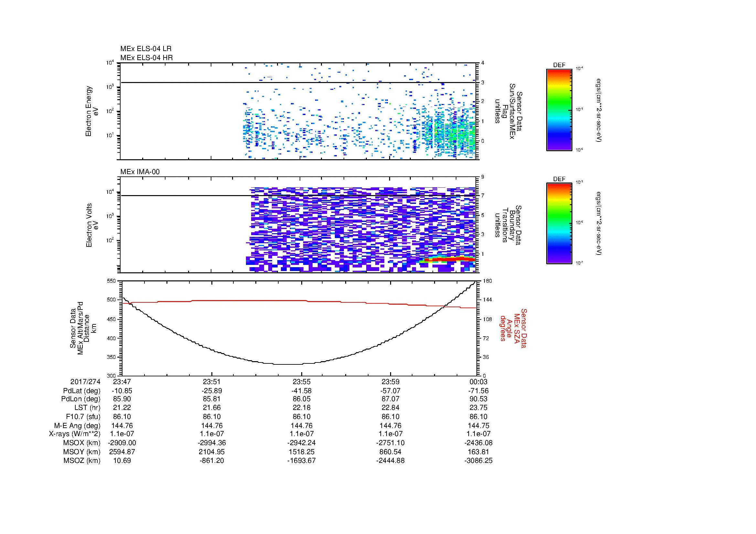This screenshot has height=534, width=756.
Task: Click the 'MEx ELS-04 HR' title
Action: (x=146, y=58)
